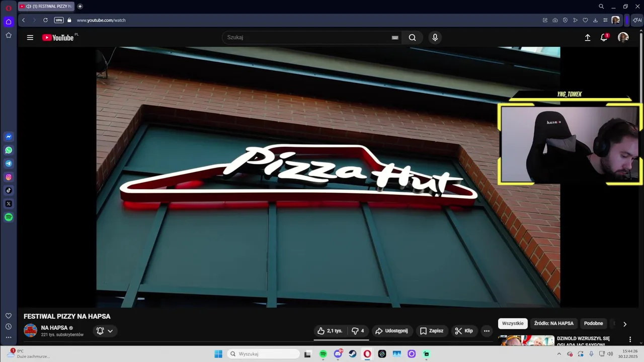This screenshot has width=644, height=362.
Task: Open Opera Easy Setup sliders icon
Action: [x=605, y=20]
